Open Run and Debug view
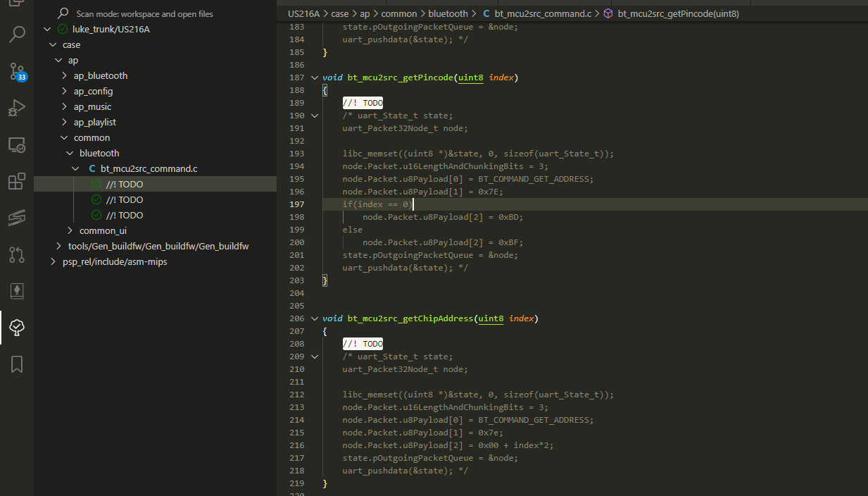Screen dimensions: 868x496 click(x=17, y=108)
